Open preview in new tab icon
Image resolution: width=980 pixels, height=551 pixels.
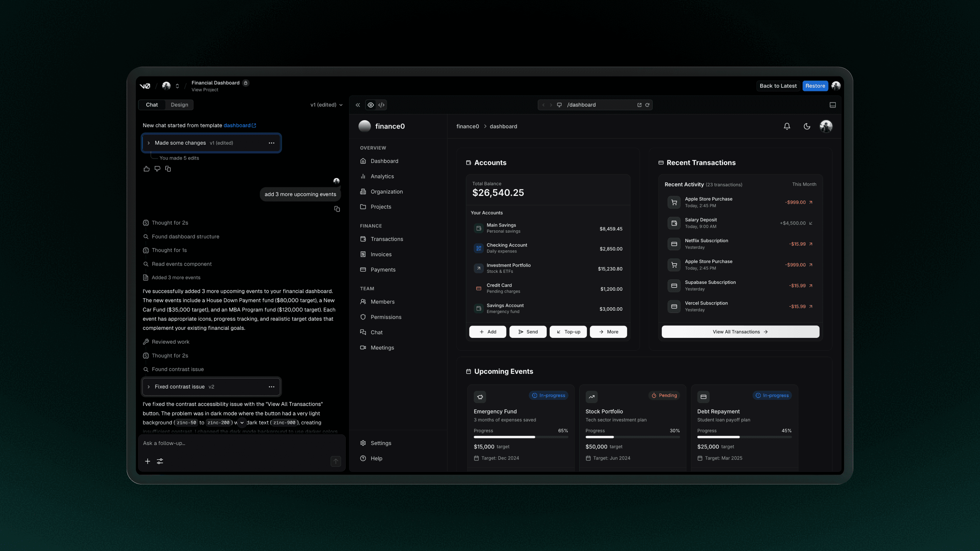639,105
